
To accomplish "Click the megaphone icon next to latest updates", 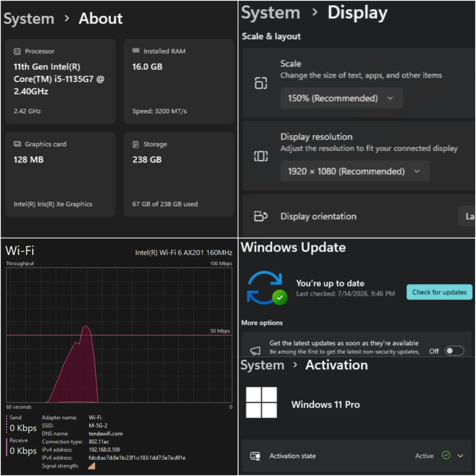I will (x=255, y=350).
